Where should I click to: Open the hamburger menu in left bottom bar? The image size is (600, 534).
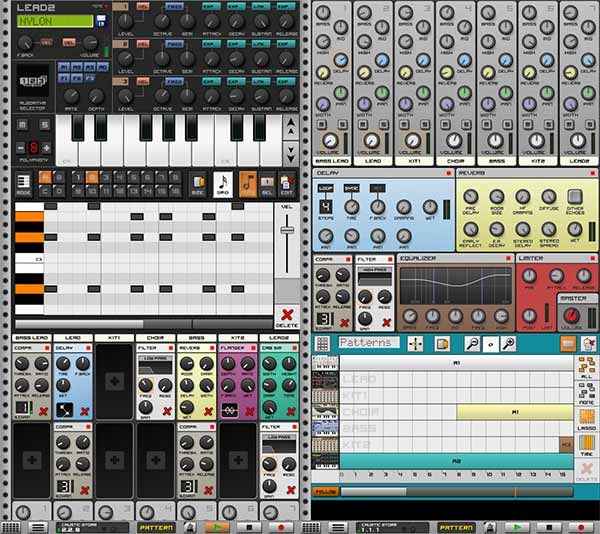tap(38, 527)
